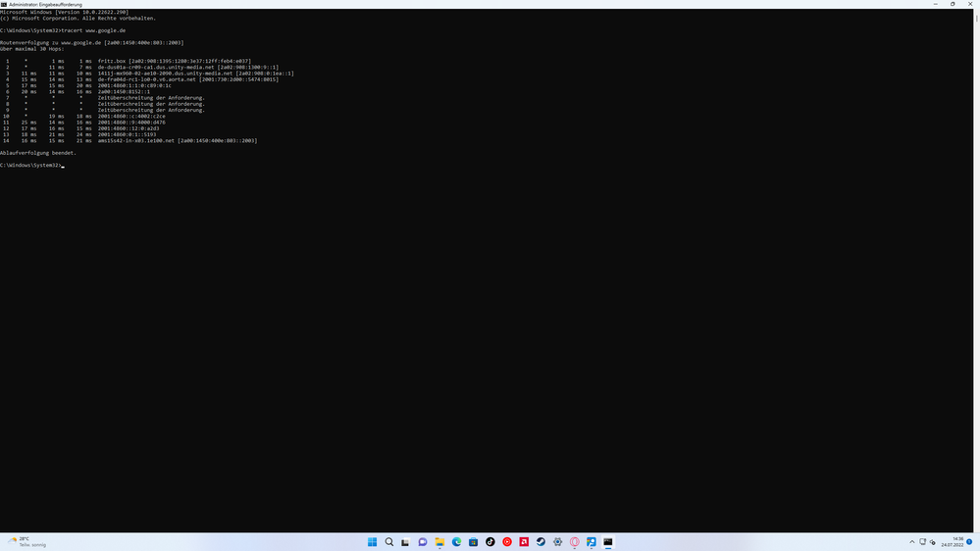Launch Microsoft Edge from the taskbar

[456, 541]
